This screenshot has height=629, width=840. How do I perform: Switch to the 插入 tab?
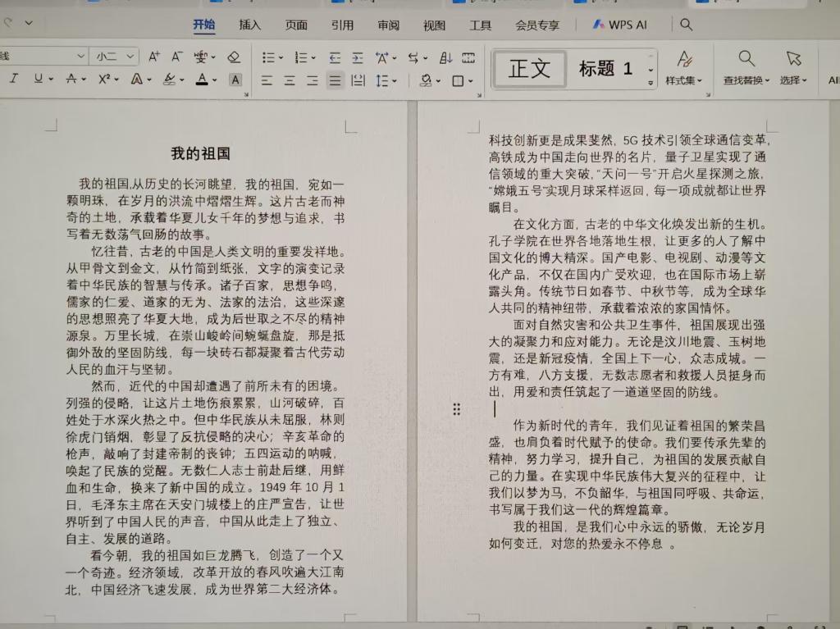(249, 25)
